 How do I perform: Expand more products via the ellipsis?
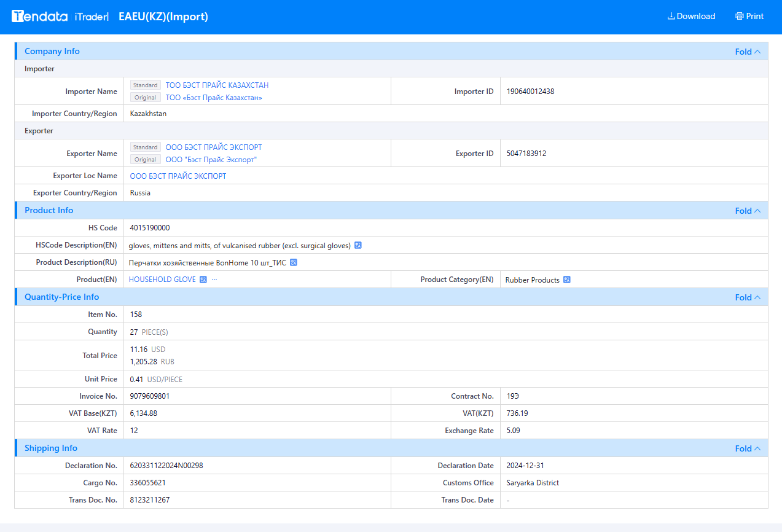click(214, 280)
